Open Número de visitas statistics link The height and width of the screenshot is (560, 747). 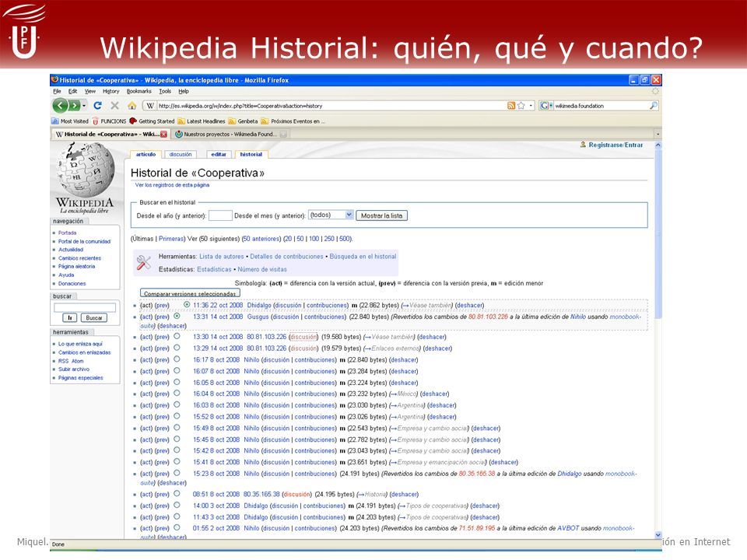click(x=262, y=269)
